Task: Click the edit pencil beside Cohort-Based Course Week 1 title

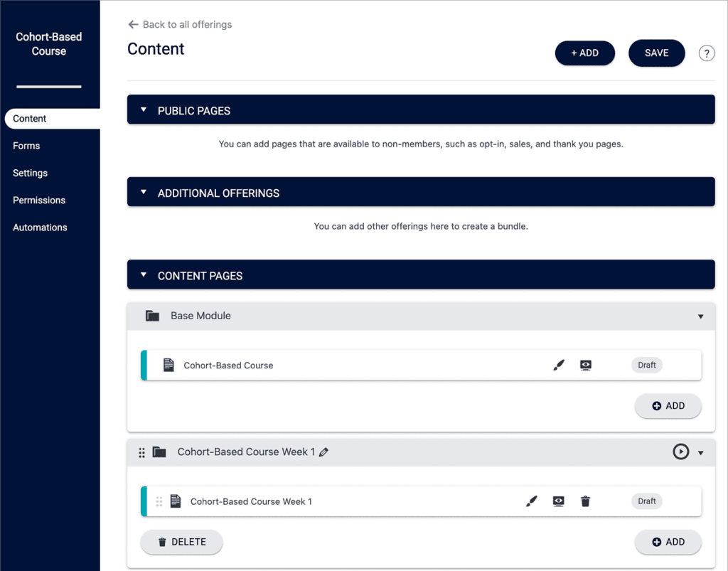Action: 326,452
